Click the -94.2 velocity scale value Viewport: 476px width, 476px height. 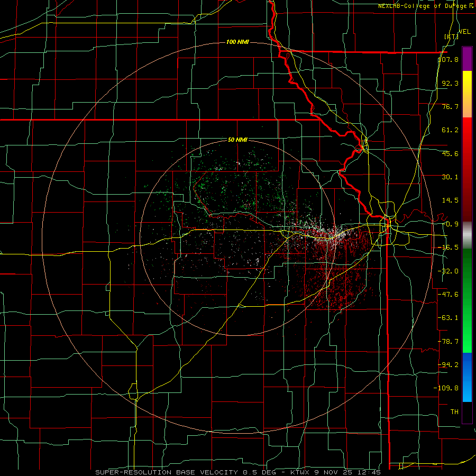click(448, 364)
